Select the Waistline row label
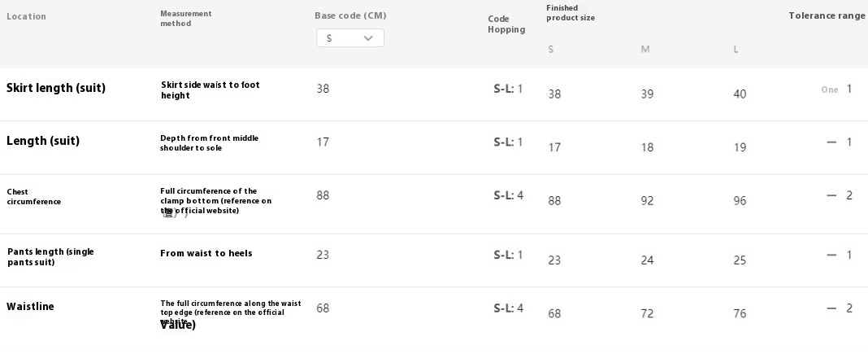Image resolution: width=868 pixels, height=354 pixels. click(30, 306)
